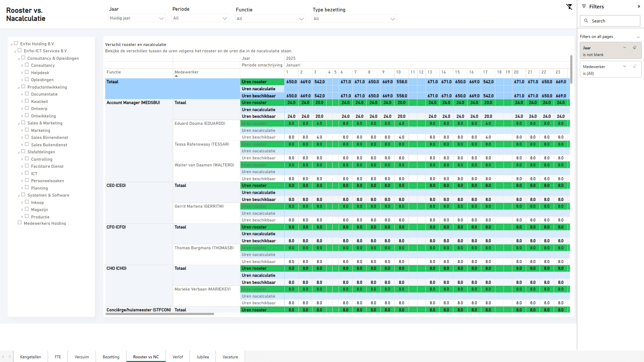Screen dimensions: 644x362
Task: Collapse the Filters pane with double chevron
Action: (x=639, y=6)
